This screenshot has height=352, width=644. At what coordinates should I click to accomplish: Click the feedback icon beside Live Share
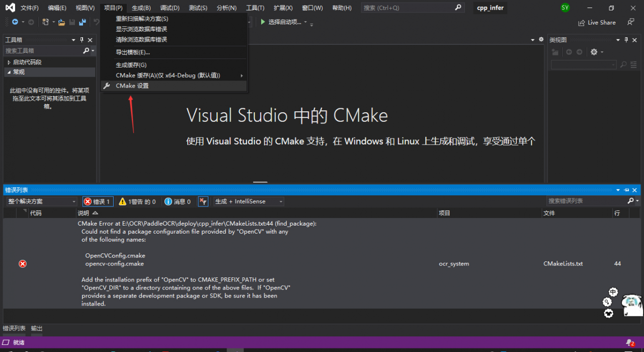630,22
